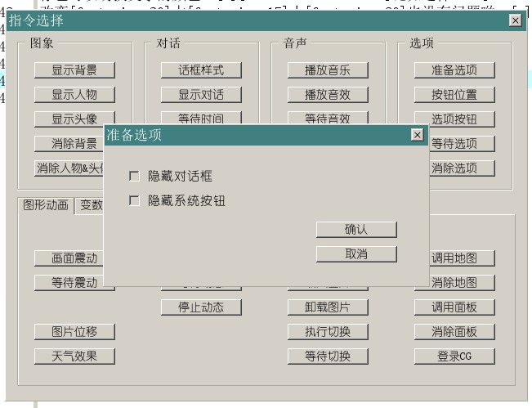Cancel using the 取消 button
This screenshot has width=532, height=408.
(x=356, y=254)
